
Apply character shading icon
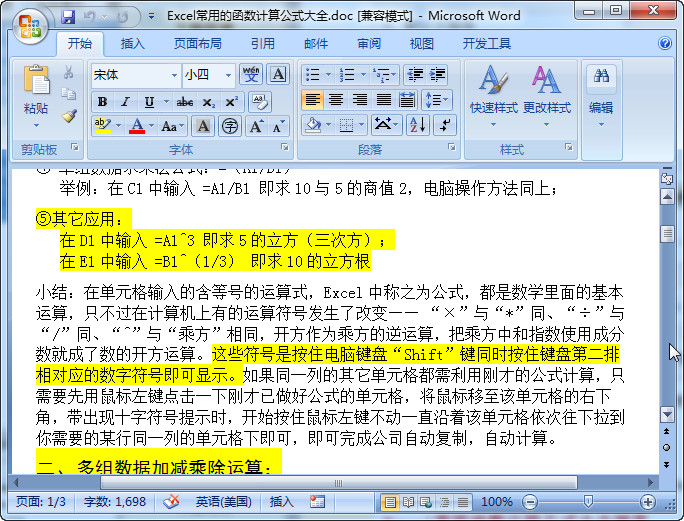[203, 127]
